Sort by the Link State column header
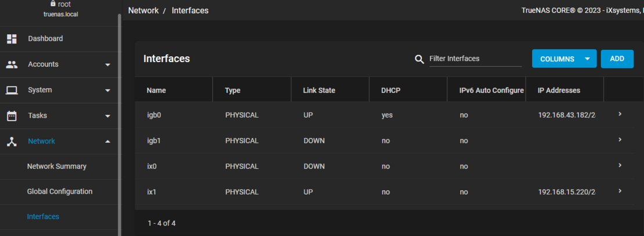This screenshot has height=236, width=644. click(319, 90)
